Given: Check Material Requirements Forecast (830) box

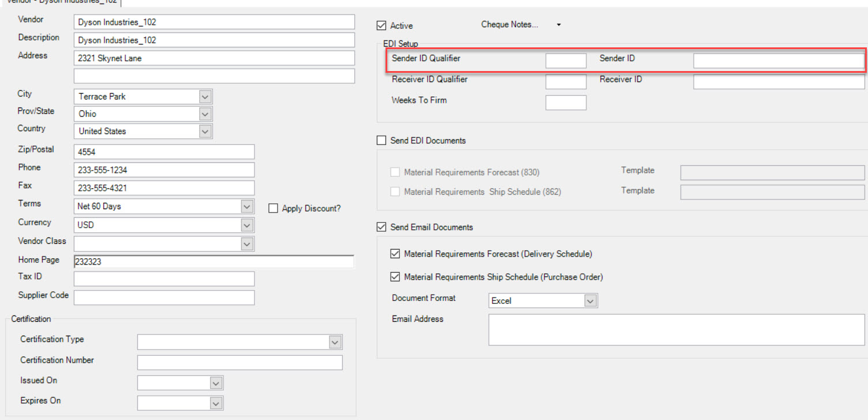Looking at the screenshot, I should pos(395,172).
